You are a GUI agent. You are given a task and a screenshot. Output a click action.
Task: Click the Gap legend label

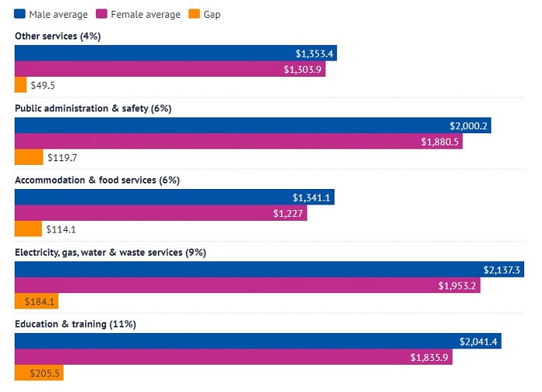click(x=212, y=15)
